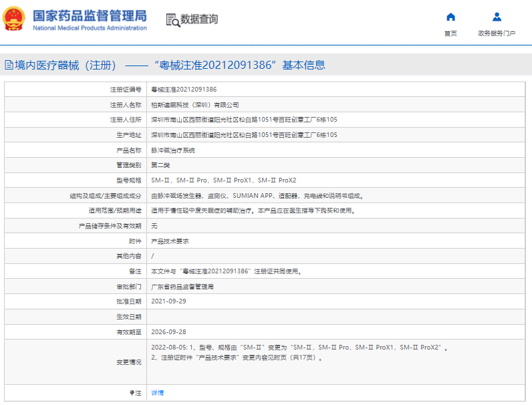Image resolution: width=532 pixels, height=405 pixels.
Task: Click the 管理类别 label
Action: 129,165
